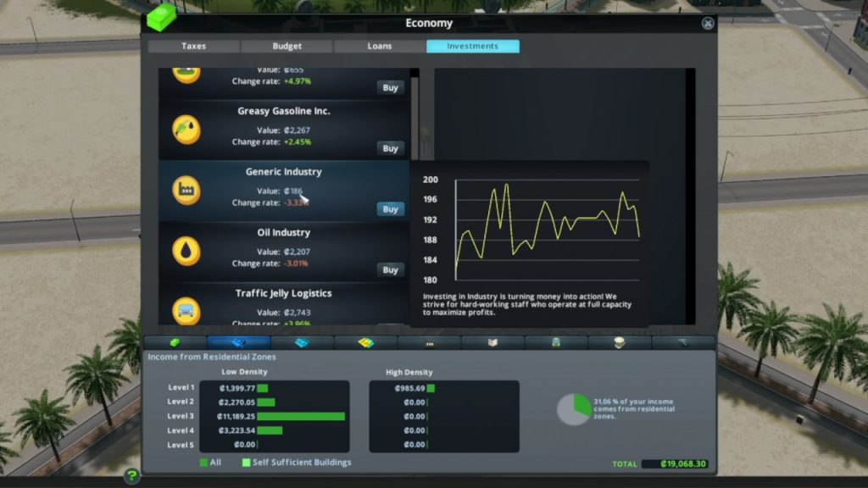Open the three-dots icon income tab
Viewport: 868px width, 488px height.
pos(430,342)
